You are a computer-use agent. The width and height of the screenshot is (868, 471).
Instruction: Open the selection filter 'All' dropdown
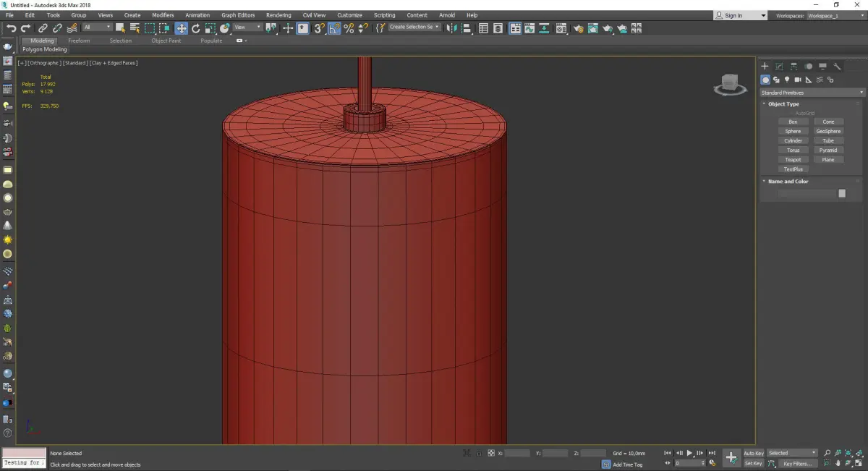pos(97,27)
